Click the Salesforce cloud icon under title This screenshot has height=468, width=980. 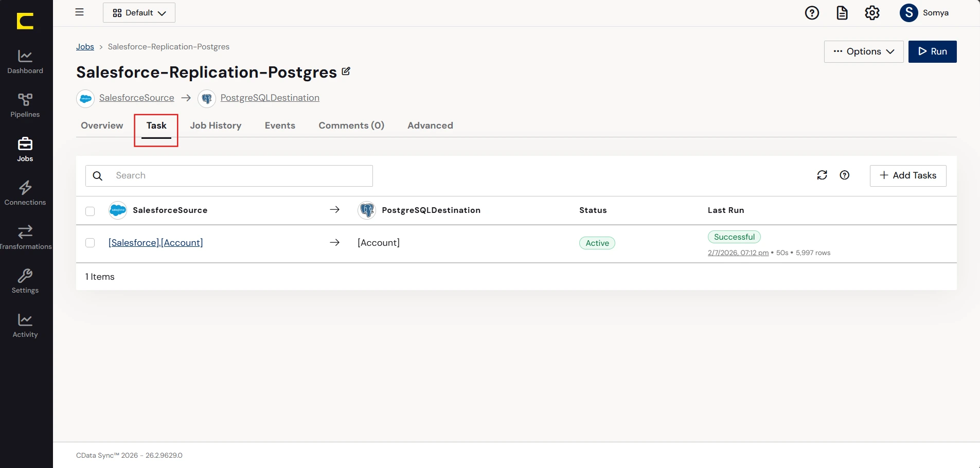click(x=85, y=98)
